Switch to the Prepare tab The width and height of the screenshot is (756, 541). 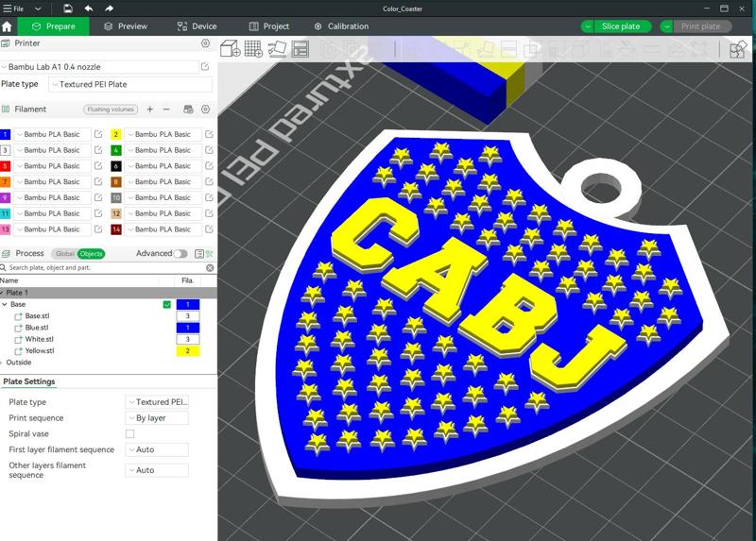(54, 26)
